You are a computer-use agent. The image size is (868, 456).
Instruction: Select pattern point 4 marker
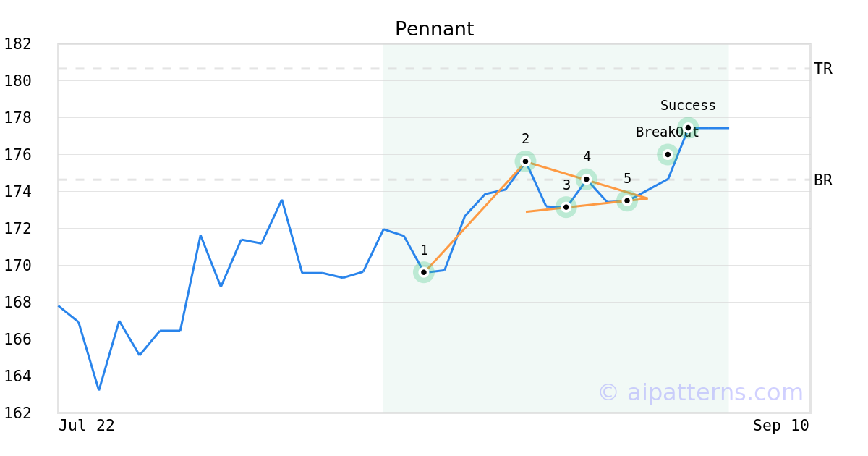pyautogui.click(x=587, y=179)
